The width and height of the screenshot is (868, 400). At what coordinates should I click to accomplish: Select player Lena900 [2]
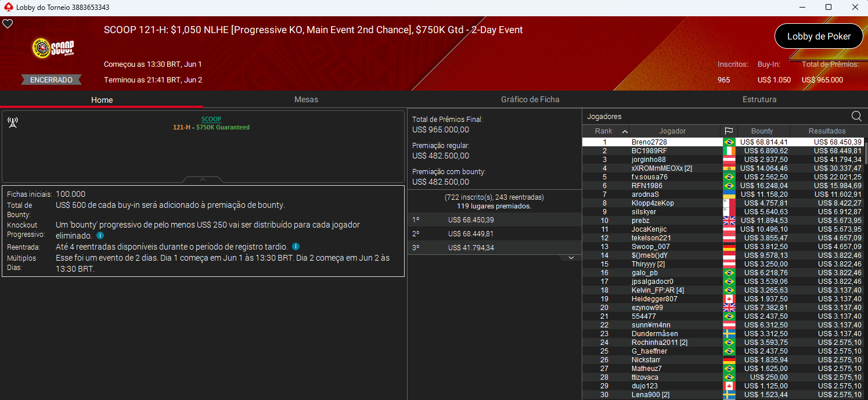tap(651, 395)
